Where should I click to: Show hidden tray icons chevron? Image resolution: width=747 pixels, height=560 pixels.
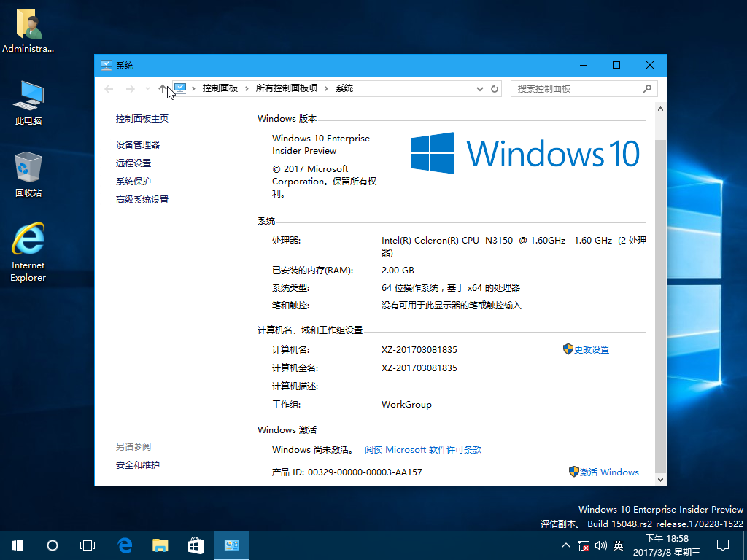pos(566,545)
